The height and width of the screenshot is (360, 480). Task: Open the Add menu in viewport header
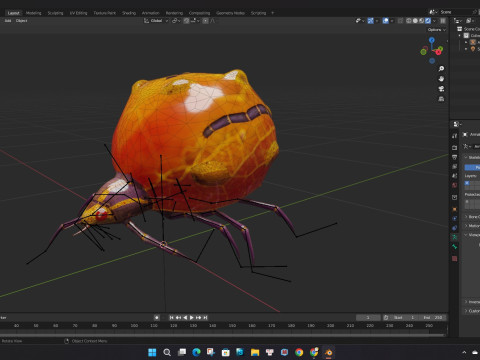tap(8, 21)
